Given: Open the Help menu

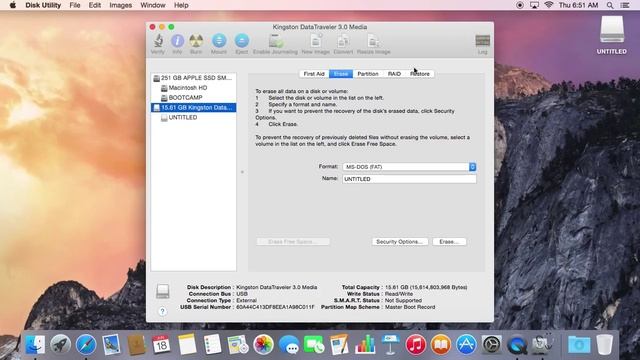Looking at the screenshot, I should pos(181,5).
